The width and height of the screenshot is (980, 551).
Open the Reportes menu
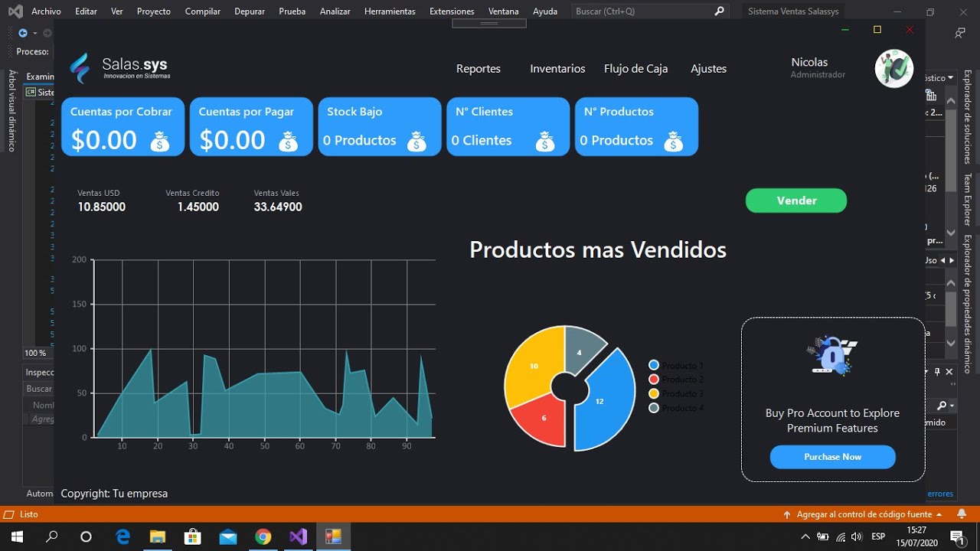(x=478, y=69)
